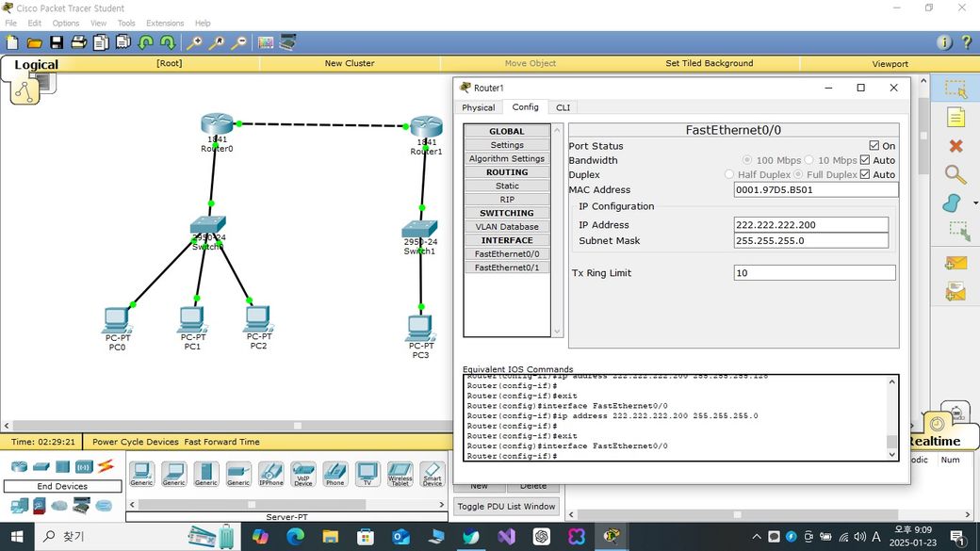
Task: Select the Place Note tool
Action: coord(955,118)
